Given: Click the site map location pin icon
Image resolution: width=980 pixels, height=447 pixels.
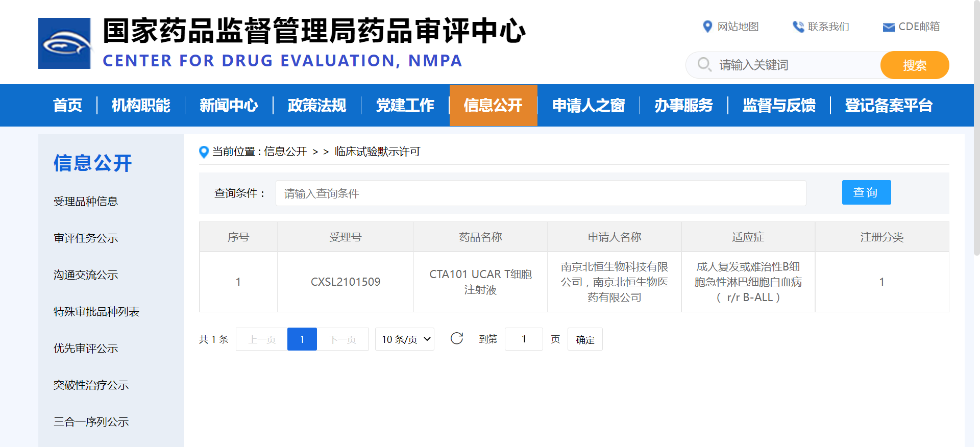Looking at the screenshot, I should 707,27.
